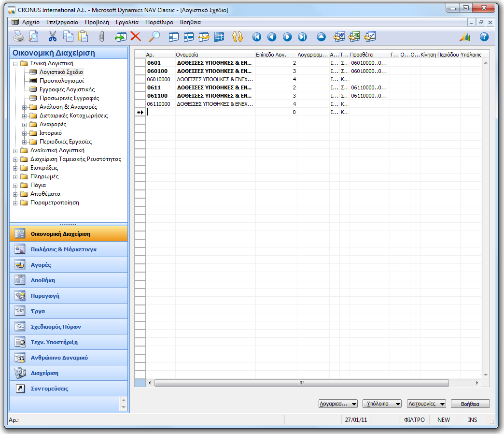This screenshot has height=434, width=504.
Task: Click the FlowFilter icon
Action: coord(204,37)
